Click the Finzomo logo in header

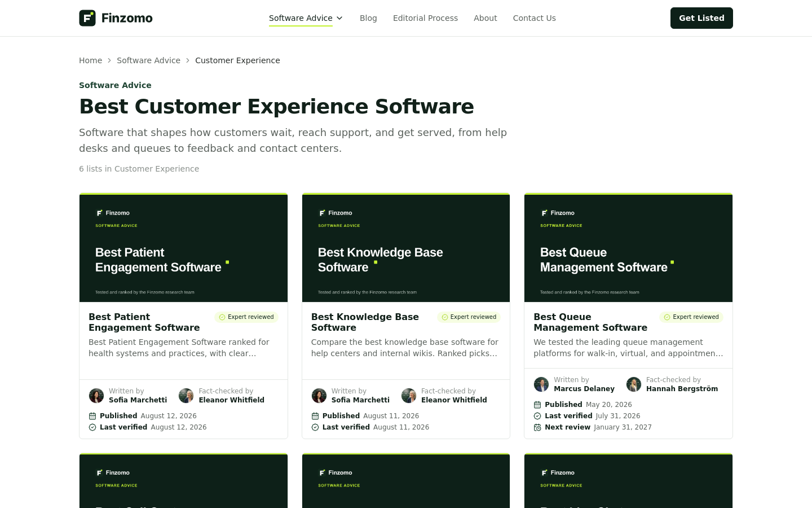click(x=116, y=18)
